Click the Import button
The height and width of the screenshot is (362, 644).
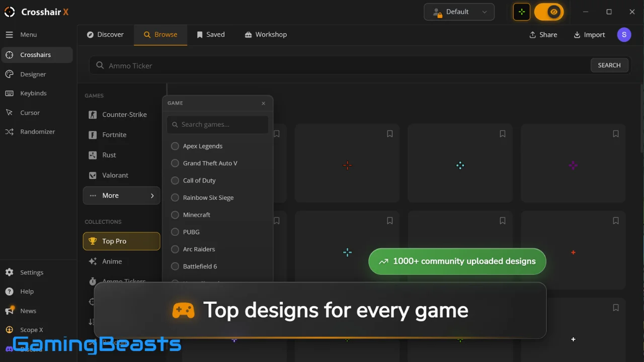(x=590, y=35)
